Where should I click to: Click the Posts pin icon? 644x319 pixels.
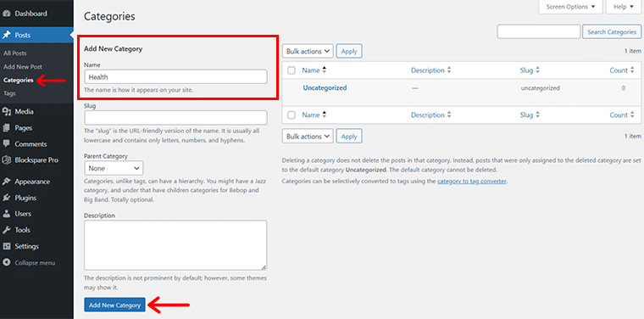tap(6, 36)
